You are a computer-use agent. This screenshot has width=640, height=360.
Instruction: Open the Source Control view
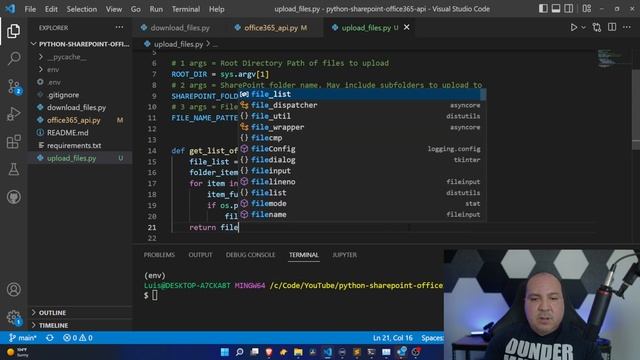click(x=13, y=87)
